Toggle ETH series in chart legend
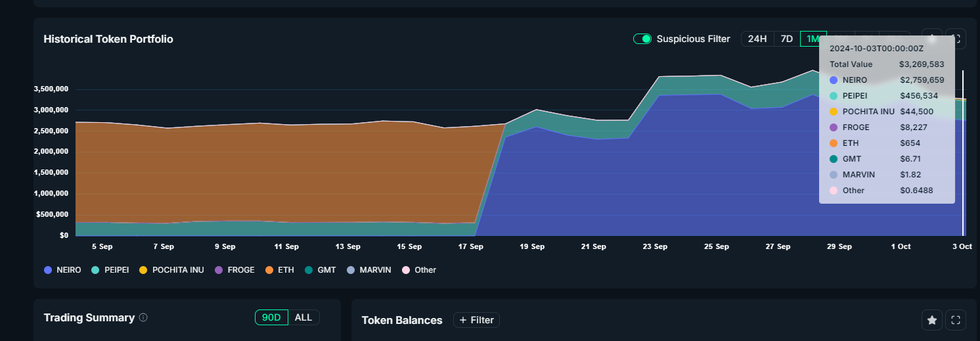 coord(279,270)
